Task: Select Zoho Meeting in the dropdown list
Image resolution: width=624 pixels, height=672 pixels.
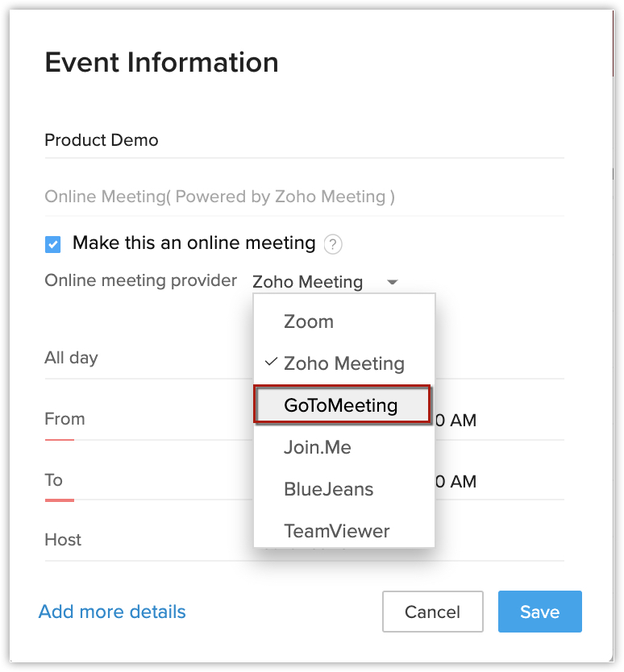Action: click(344, 363)
